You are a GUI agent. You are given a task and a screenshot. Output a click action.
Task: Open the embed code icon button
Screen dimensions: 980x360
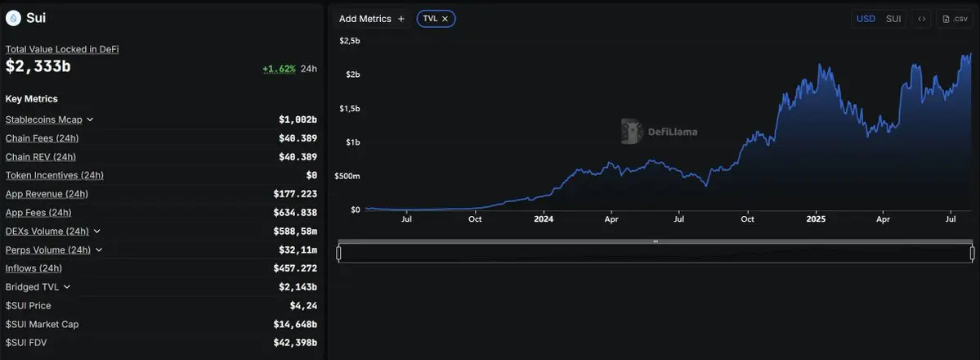point(921,19)
